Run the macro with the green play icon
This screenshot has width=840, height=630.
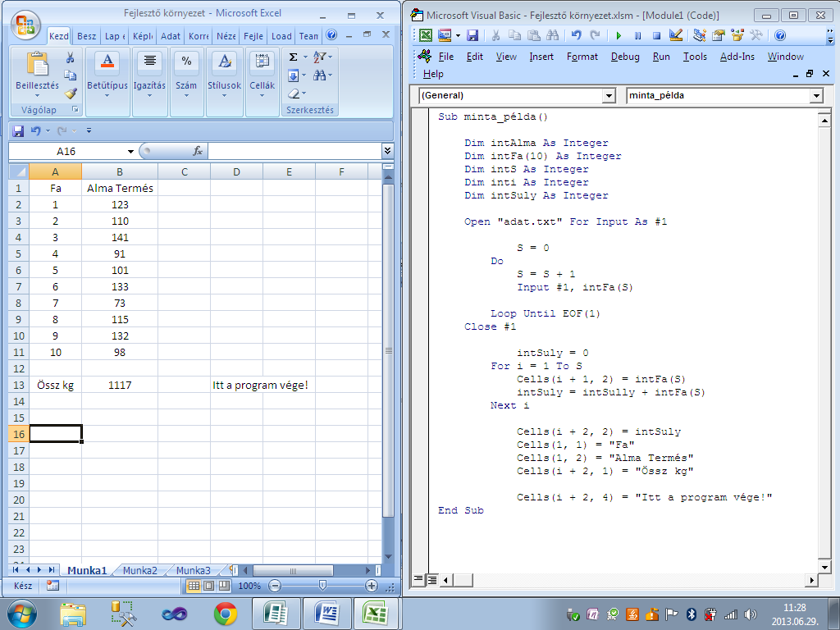tap(619, 35)
